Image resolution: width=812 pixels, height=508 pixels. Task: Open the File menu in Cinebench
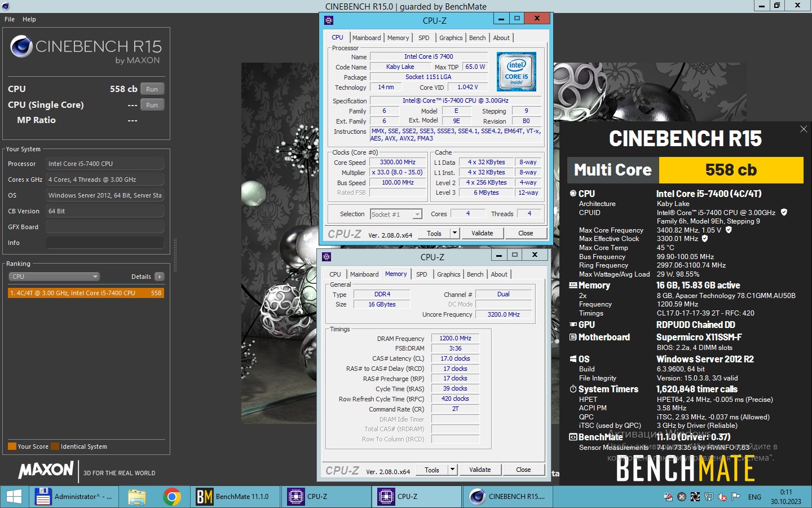pos(10,19)
